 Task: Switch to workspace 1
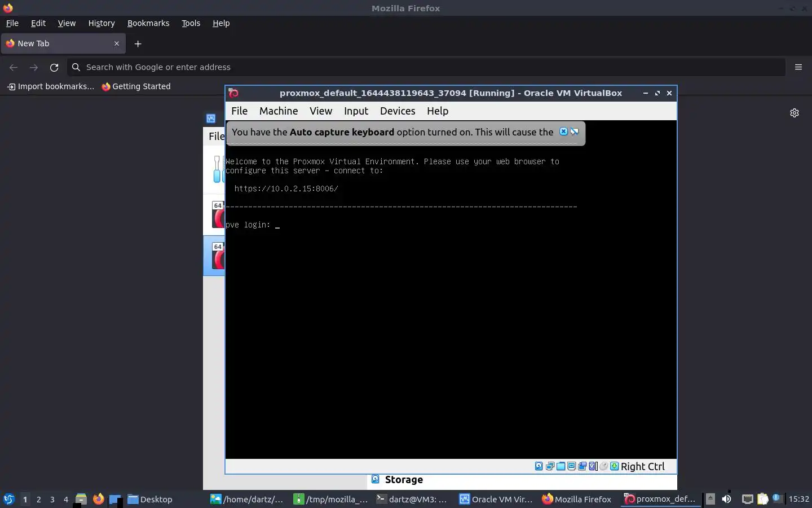[x=25, y=499]
